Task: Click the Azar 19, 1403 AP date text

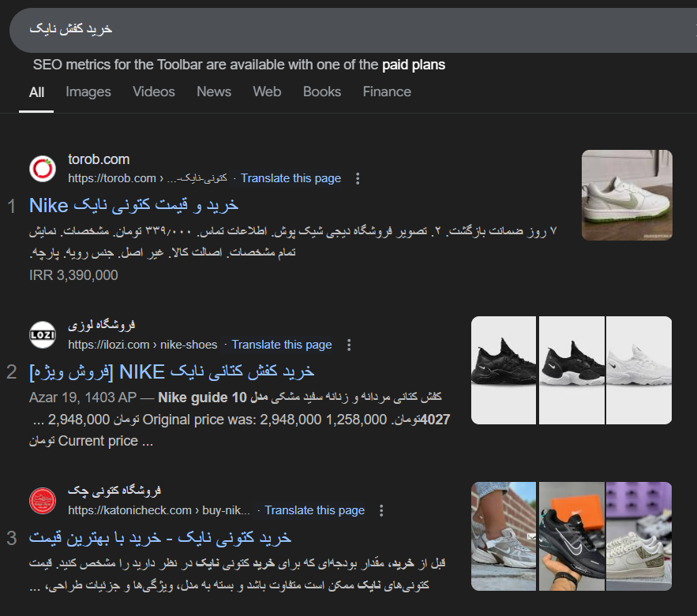Action: coord(83,398)
